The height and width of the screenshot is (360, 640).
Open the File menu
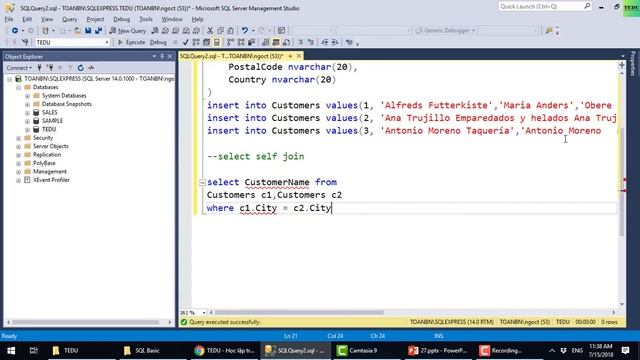pyautogui.click(x=9, y=19)
